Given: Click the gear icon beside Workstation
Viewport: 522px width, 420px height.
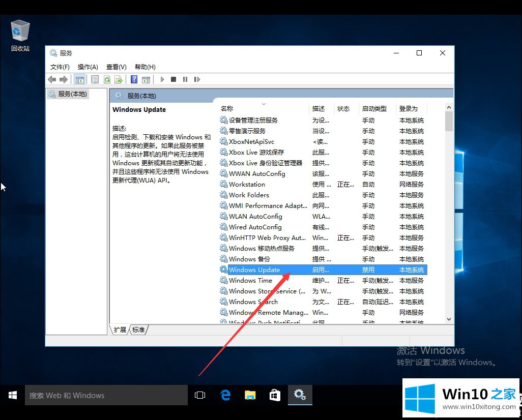Looking at the screenshot, I should (224, 185).
